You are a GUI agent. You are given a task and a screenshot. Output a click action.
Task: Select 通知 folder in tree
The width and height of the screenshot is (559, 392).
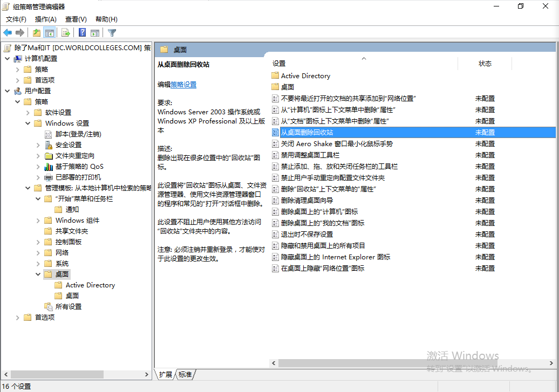tap(72, 210)
